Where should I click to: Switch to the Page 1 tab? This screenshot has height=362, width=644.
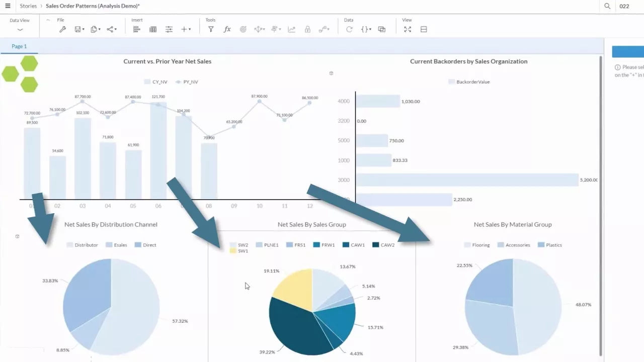[19, 46]
